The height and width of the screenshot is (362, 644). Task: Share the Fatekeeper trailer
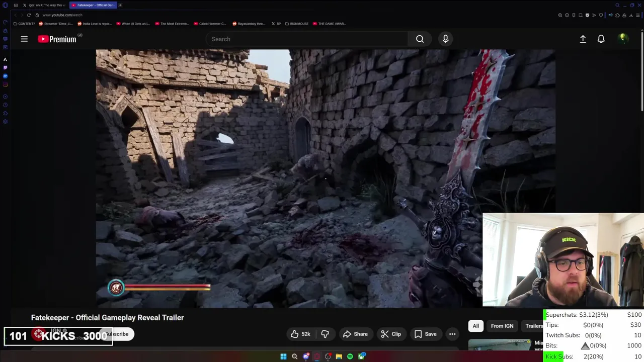[x=355, y=334]
